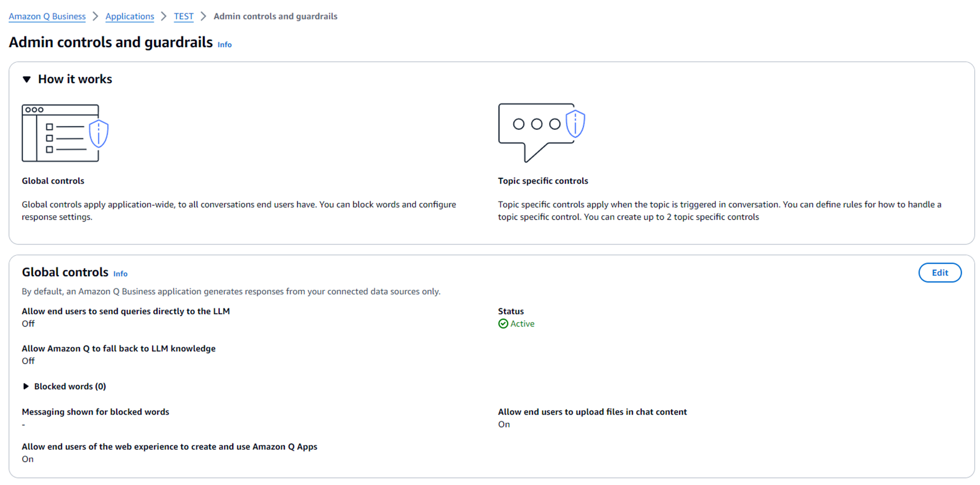980x485 pixels.
Task: Open the TEST application breadcrumb link
Action: coord(184,16)
